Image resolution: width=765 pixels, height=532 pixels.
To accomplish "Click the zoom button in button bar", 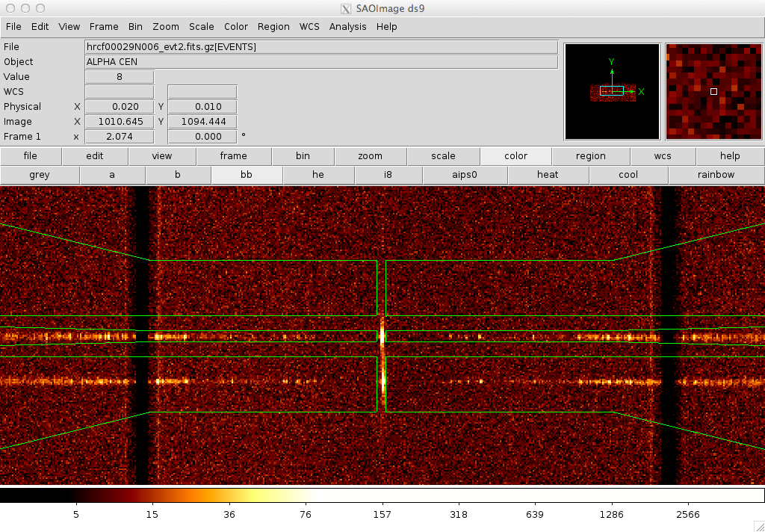I will pos(370,156).
